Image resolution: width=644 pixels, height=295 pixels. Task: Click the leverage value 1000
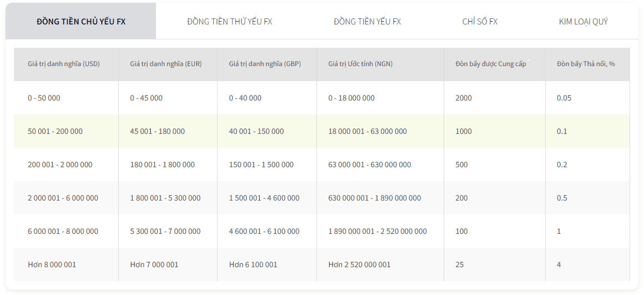click(x=464, y=132)
